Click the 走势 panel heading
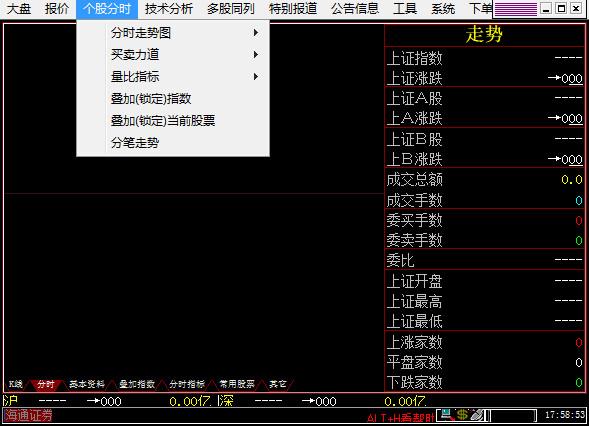The width and height of the screenshot is (589, 426). click(484, 35)
